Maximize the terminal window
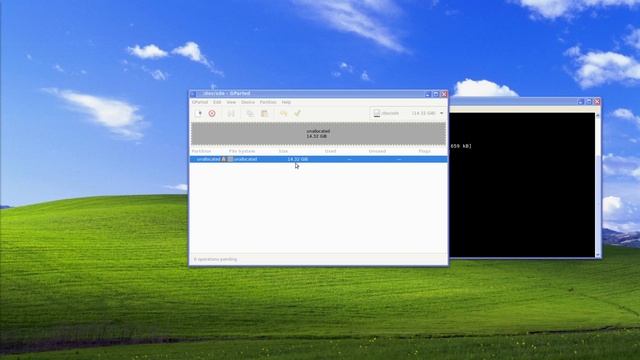 (x=589, y=101)
